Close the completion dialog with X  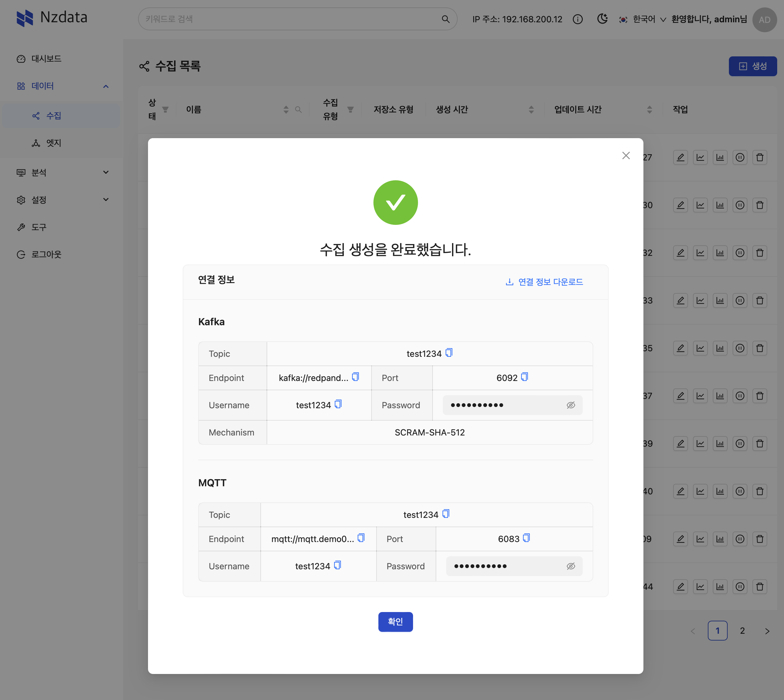626,155
